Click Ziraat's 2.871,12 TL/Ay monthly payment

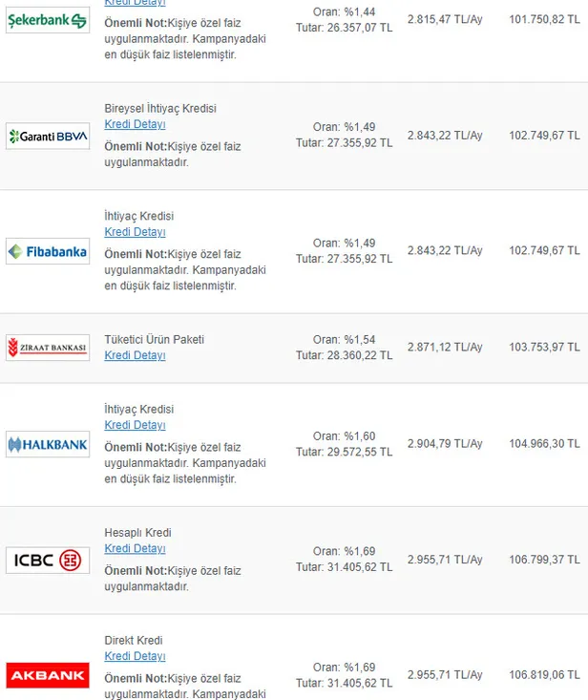coord(445,348)
